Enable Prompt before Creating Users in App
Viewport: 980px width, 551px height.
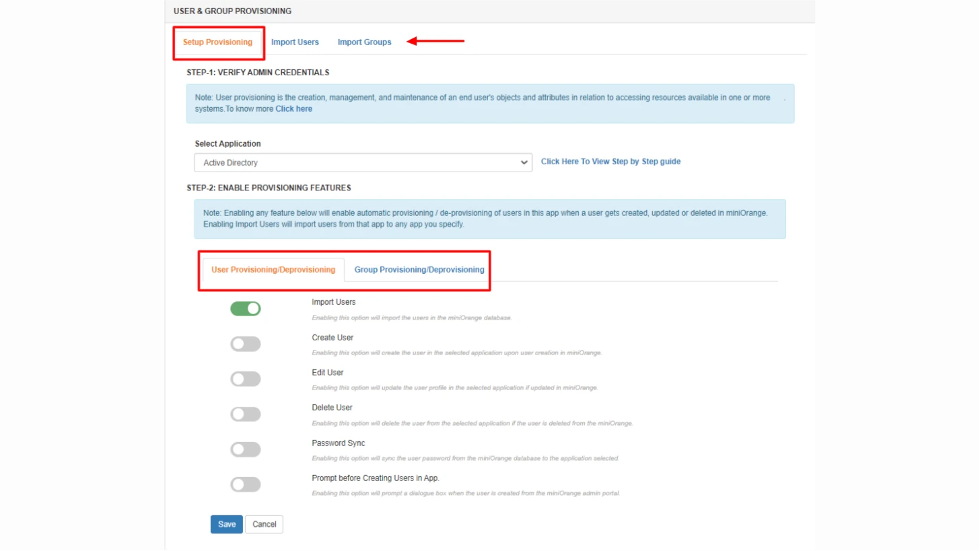point(245,484)
